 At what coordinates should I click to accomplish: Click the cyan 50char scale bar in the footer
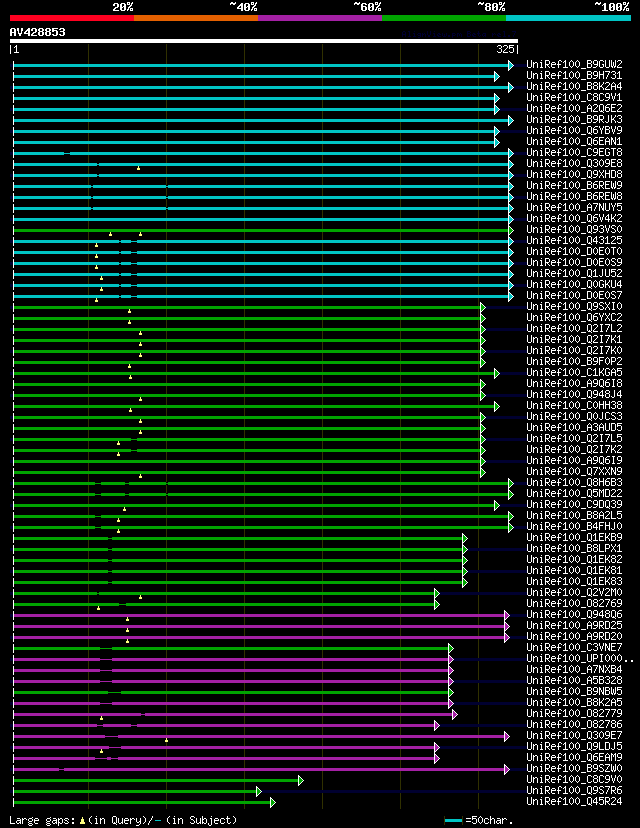[x=454, y=821]
